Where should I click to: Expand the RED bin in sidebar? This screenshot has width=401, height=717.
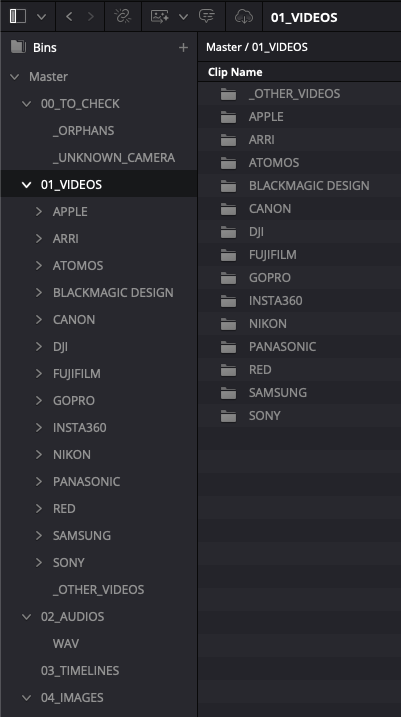(39, 508)
